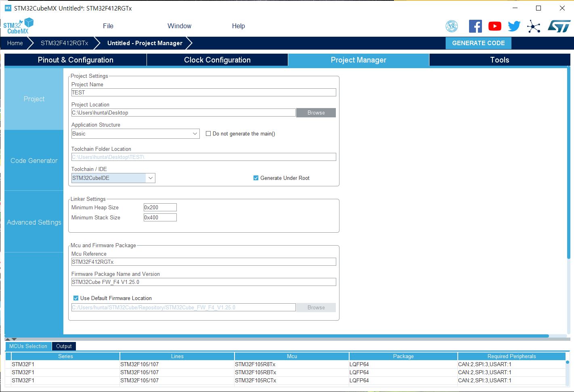Open the File menu

tap(108, 26)
